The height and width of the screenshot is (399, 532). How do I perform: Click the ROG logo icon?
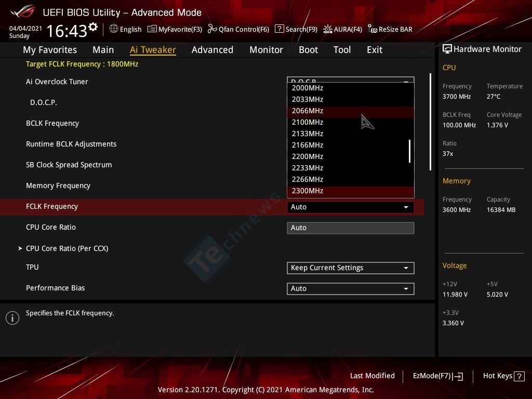pyautogui.click(x=22, y=12)
